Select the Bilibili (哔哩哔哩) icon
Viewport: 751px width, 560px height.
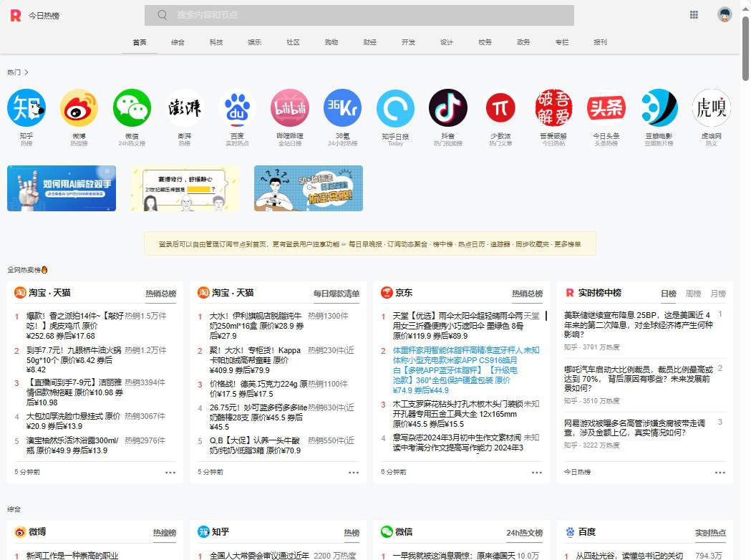click(290, 108)
